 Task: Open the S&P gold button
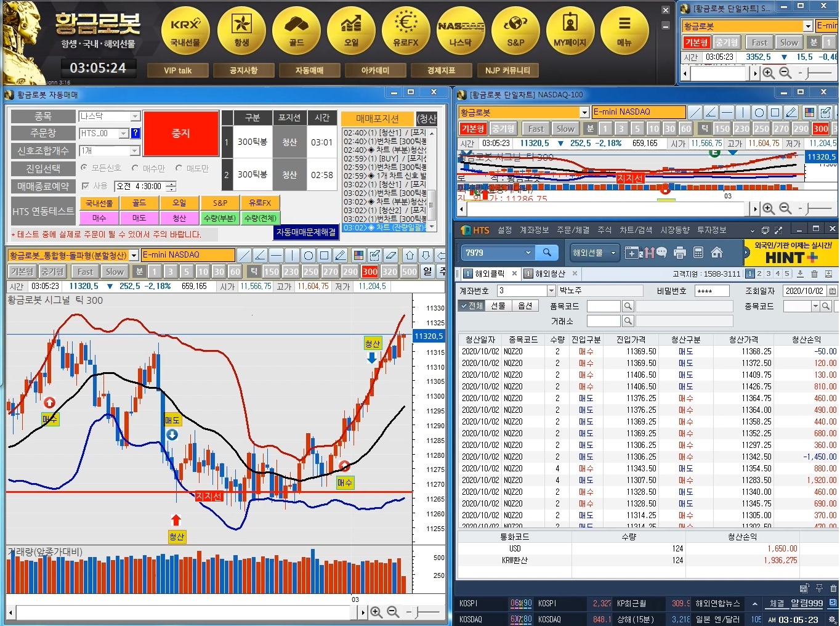click(515, 31)
